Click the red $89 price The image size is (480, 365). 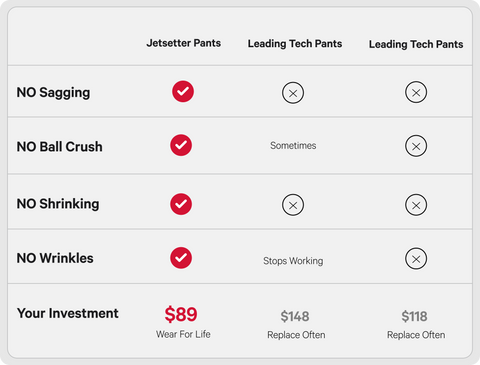coord(181,314)
